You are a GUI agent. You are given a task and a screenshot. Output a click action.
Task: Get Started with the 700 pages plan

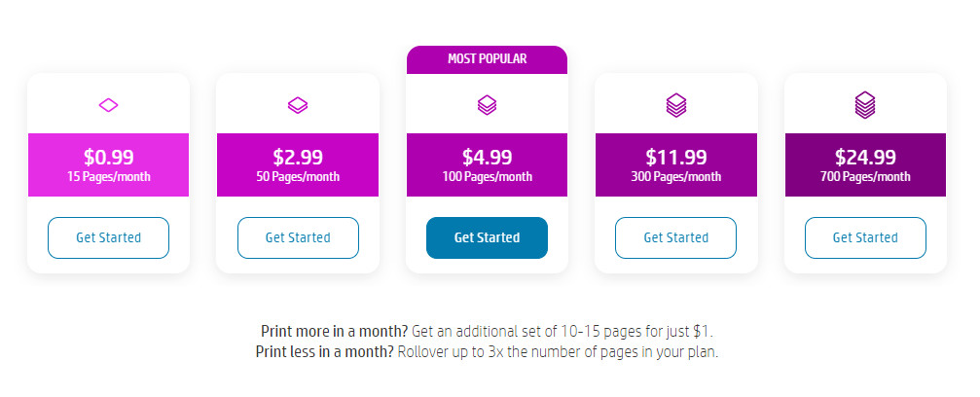pyautogui.click(x=865, y=237)
